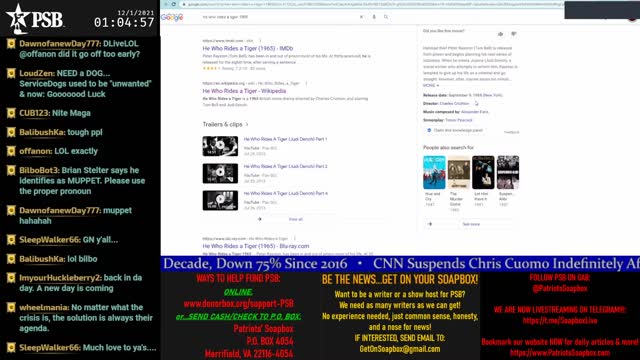640x360 pixels.
Task: Click the BilboBot3 username in chat
Action: 39,170
